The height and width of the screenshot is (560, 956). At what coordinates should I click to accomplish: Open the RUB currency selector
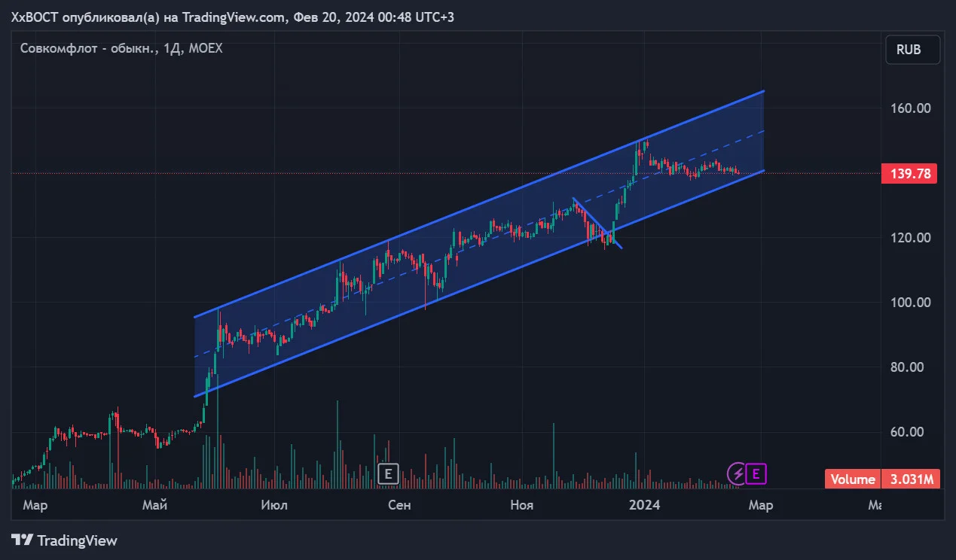click(x=913, y=50)
